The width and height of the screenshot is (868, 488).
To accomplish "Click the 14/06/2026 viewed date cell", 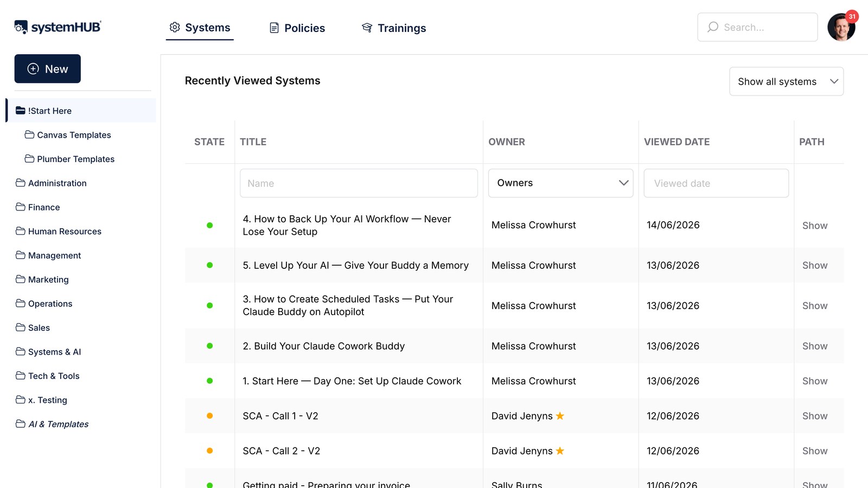I will click(x=673, y=225).
